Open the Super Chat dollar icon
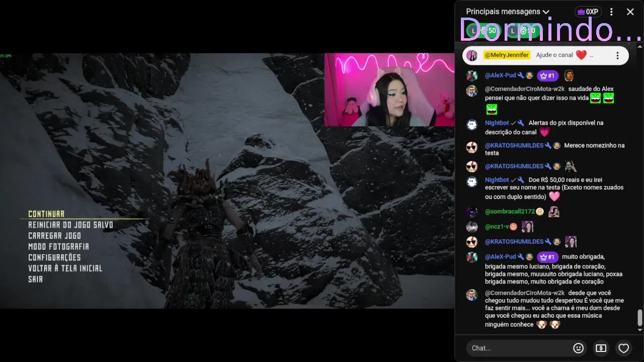The height and width of the screenshot is (362, 644). [x=601, y=348]
